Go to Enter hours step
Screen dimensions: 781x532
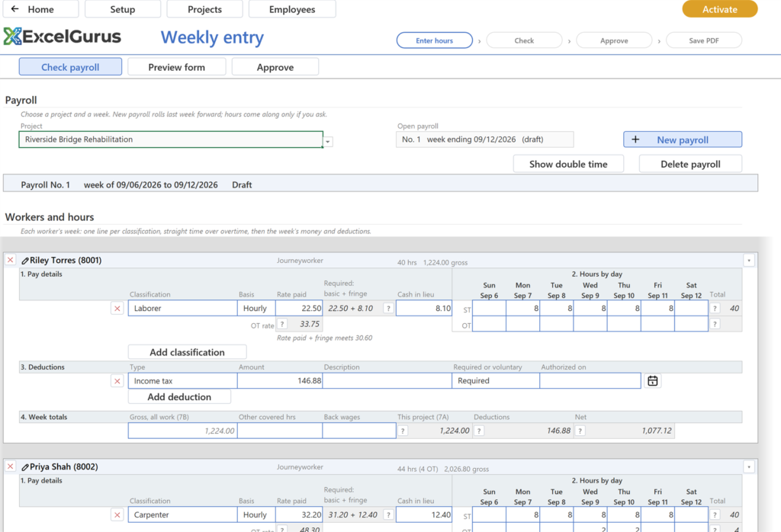[x=434, y=40]
